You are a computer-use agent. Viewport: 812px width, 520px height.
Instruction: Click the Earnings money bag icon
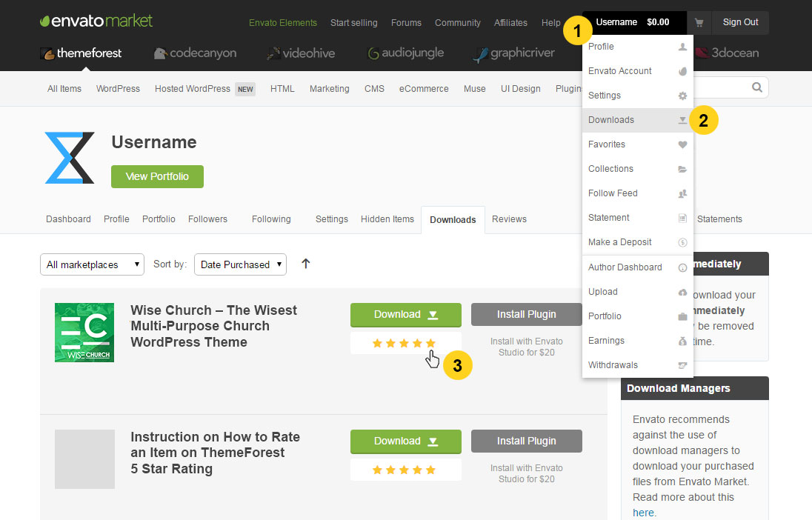click(x=682, y=341)
